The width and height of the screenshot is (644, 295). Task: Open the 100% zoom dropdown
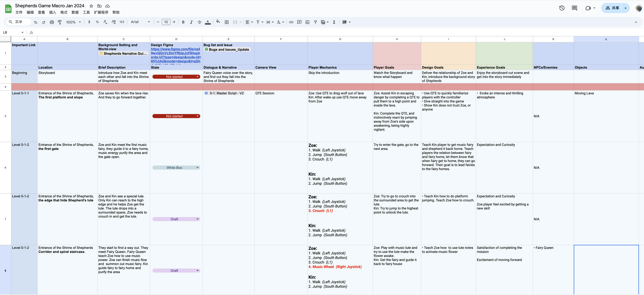point(73,22)
